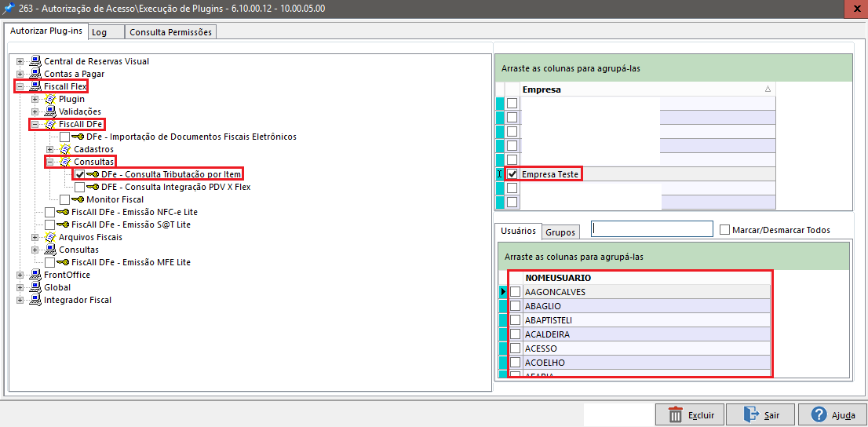Check user ABAGLIO
868x427 pixels.
coord(516,305)
